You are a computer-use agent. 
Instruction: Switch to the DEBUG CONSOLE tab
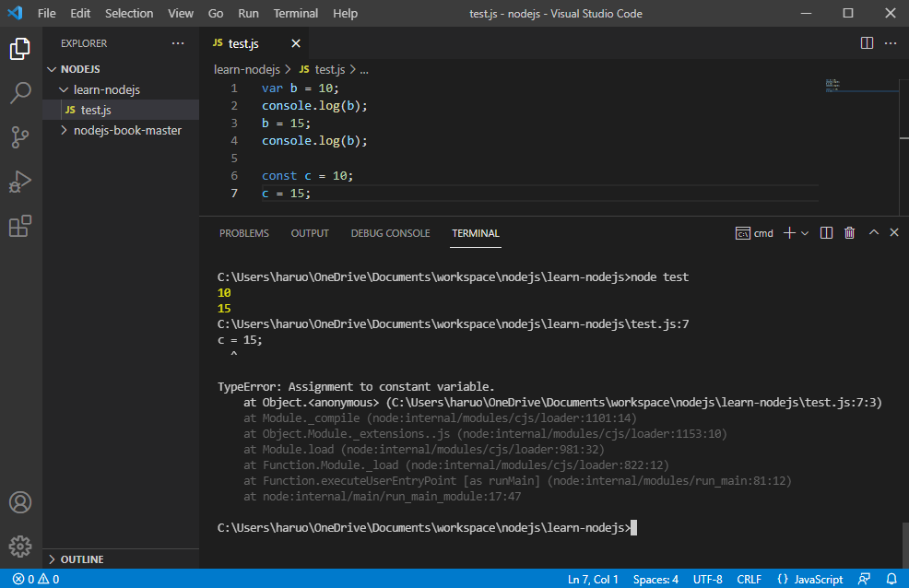[390, 233]
